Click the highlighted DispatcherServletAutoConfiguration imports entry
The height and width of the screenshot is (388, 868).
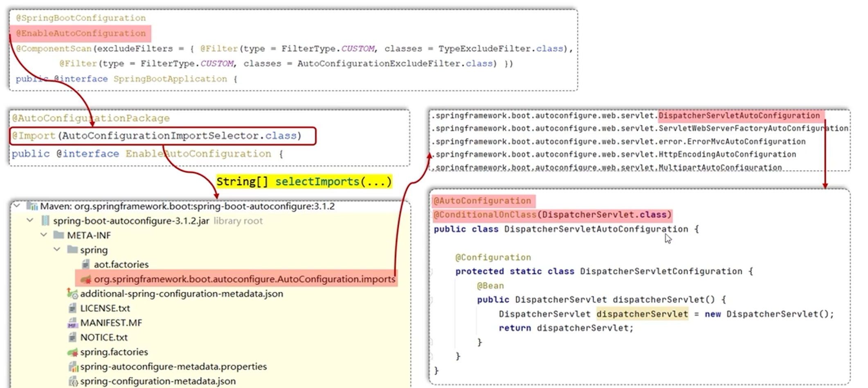coord(739,116)
